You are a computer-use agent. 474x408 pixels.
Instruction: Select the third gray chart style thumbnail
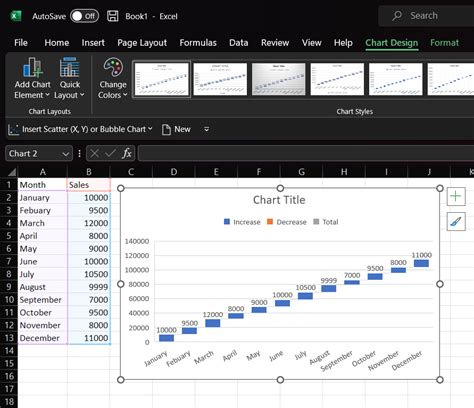click(278, 79)
